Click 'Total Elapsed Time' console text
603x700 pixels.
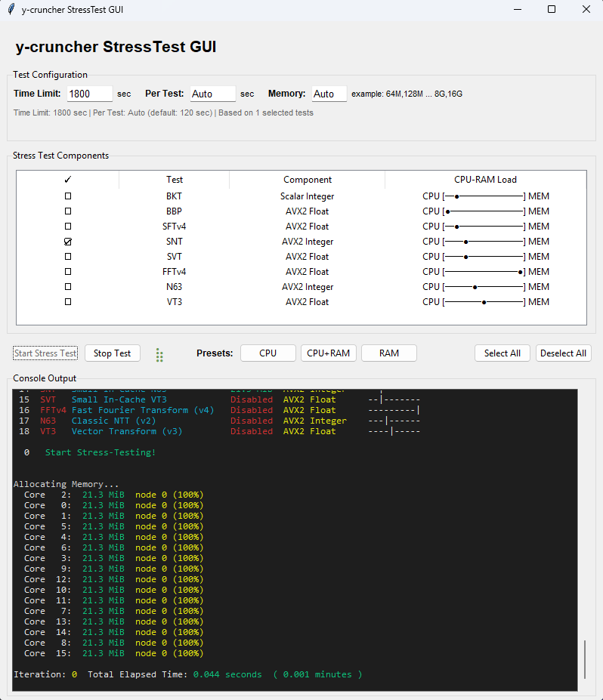pos(137,674)
